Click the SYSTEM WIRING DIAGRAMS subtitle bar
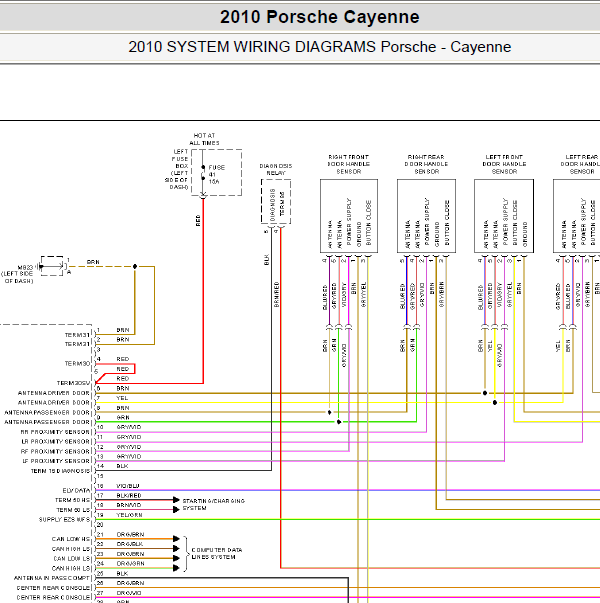The image size is (600, 603). pos(319,47)
